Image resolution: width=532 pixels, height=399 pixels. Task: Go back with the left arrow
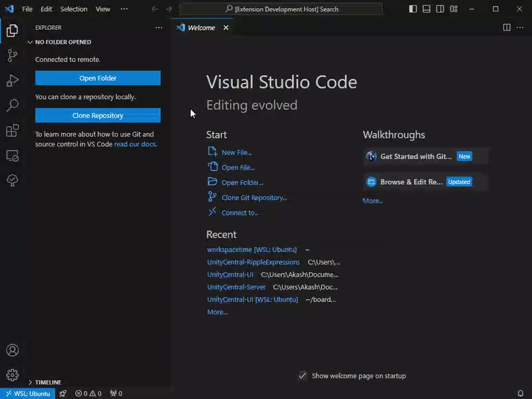pos(155,9)
